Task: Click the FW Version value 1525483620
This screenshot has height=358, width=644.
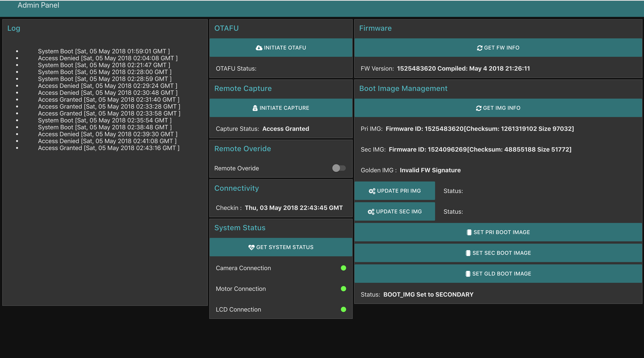Action: 416,68
